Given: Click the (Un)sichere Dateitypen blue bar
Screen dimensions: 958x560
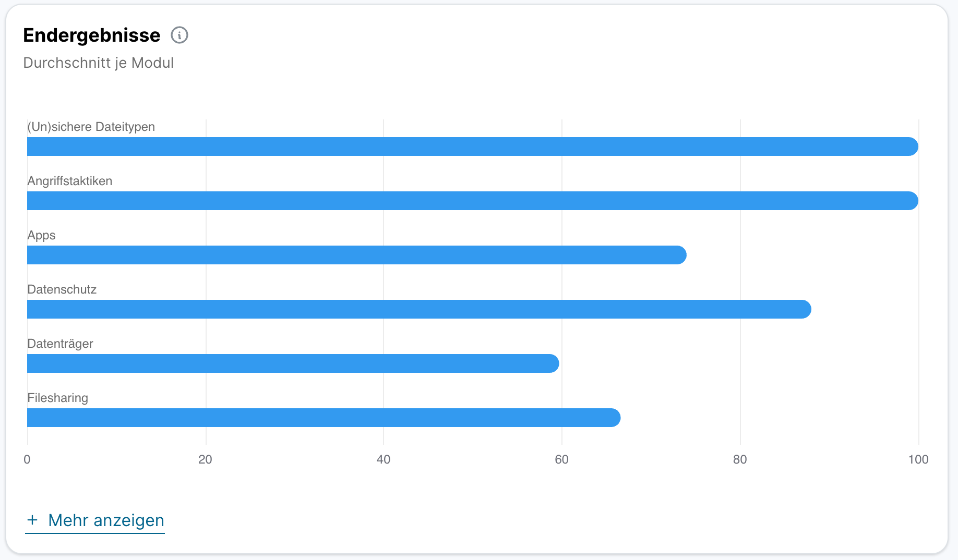Looking at the screenshot, I should [x=472, y=147].
